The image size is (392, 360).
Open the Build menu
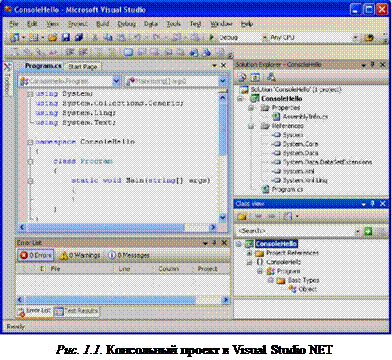pyautogui.click(x=102, y=24)
